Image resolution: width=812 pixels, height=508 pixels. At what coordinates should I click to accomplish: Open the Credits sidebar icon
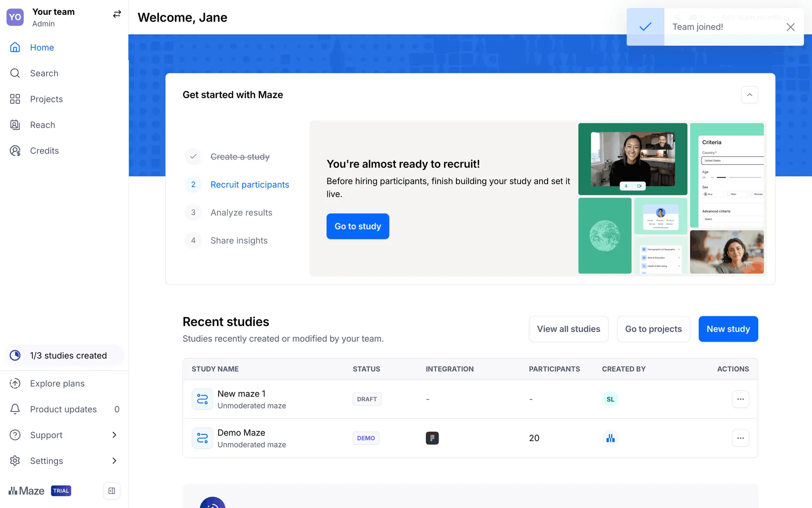(15, 151)
